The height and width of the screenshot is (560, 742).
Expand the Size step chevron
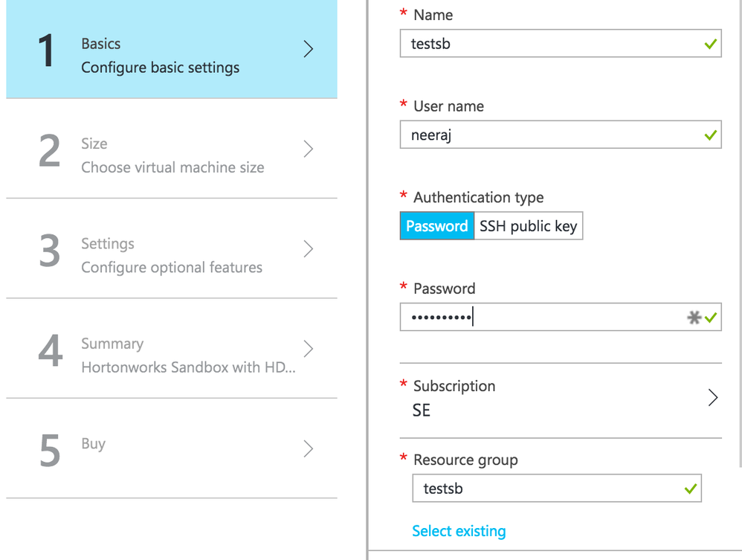(x=309, y=149)
